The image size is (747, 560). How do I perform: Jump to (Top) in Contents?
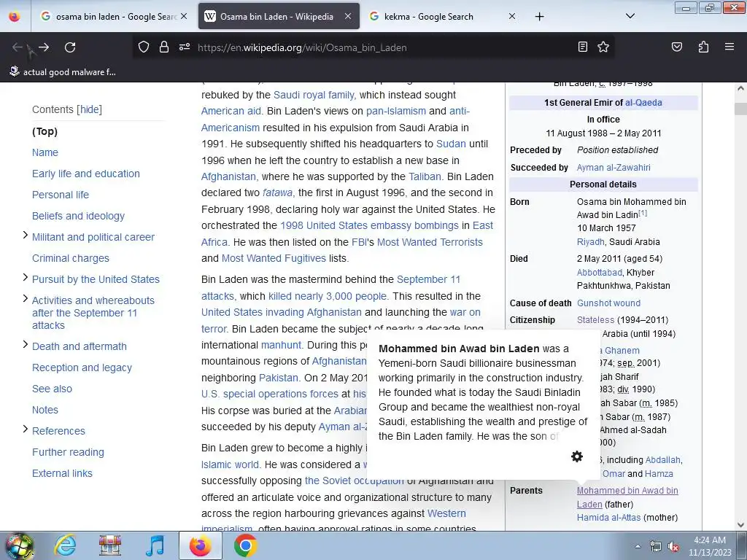point(44,131)
